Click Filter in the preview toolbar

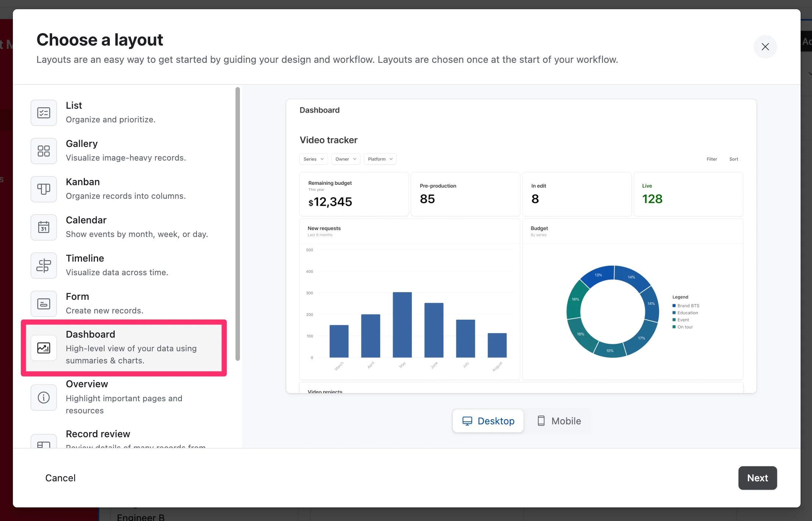click(x=712, y=159)
